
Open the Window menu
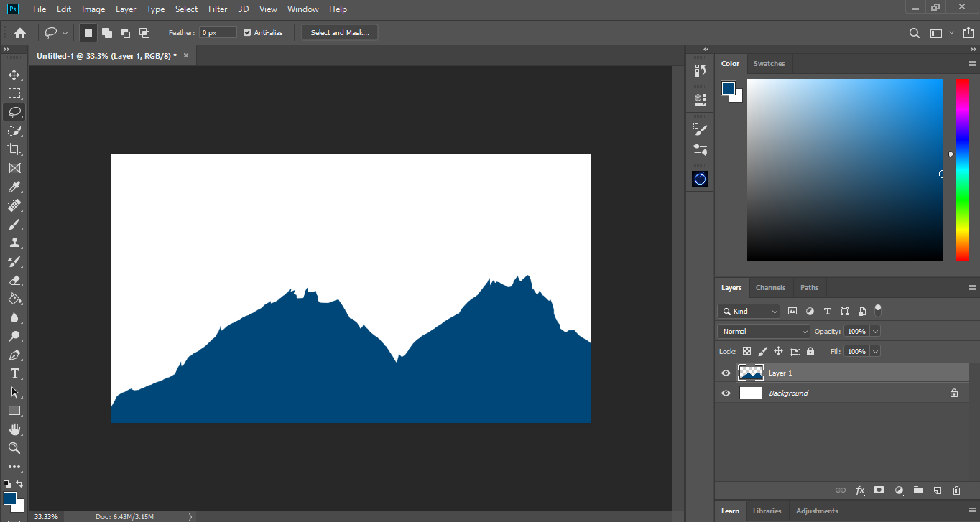point(302,9)
